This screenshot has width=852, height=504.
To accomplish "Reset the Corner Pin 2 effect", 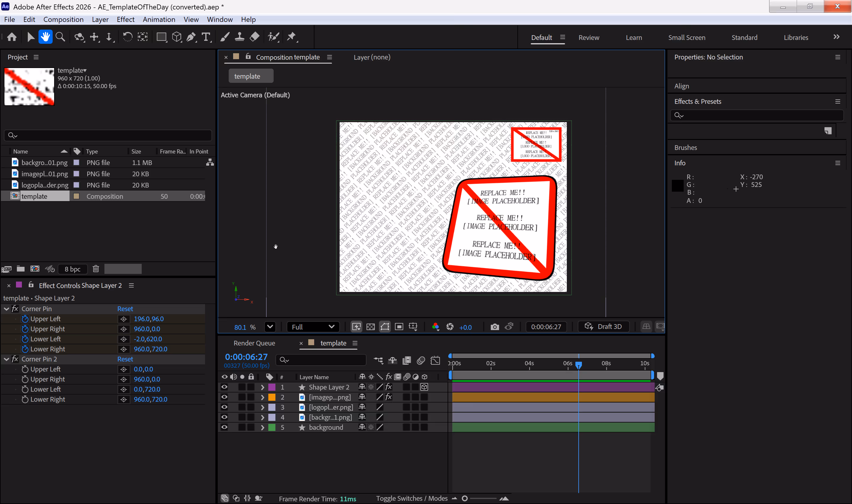I will (x=125, y=359).
